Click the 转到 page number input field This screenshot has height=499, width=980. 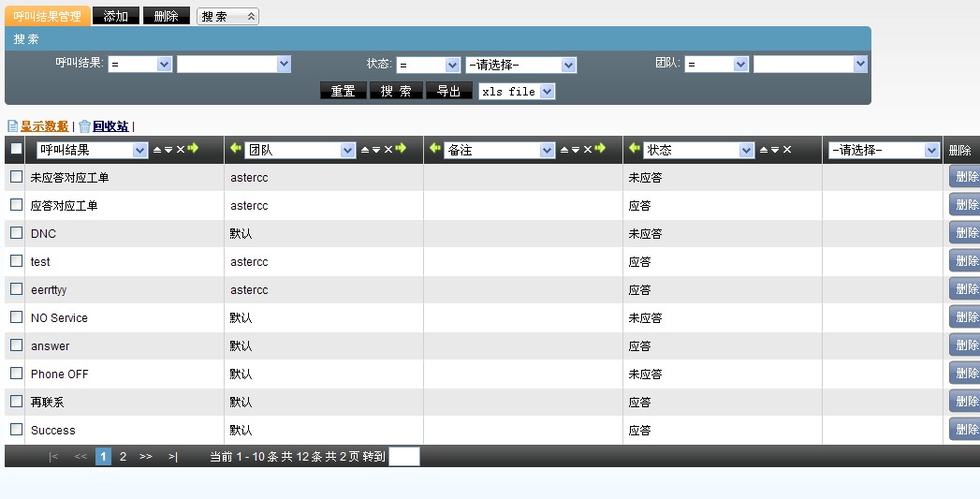[x=403, y=457]
